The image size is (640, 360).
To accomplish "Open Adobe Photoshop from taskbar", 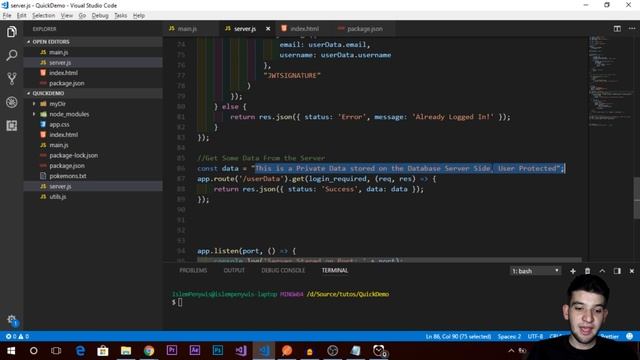I will tap(218, 351).
